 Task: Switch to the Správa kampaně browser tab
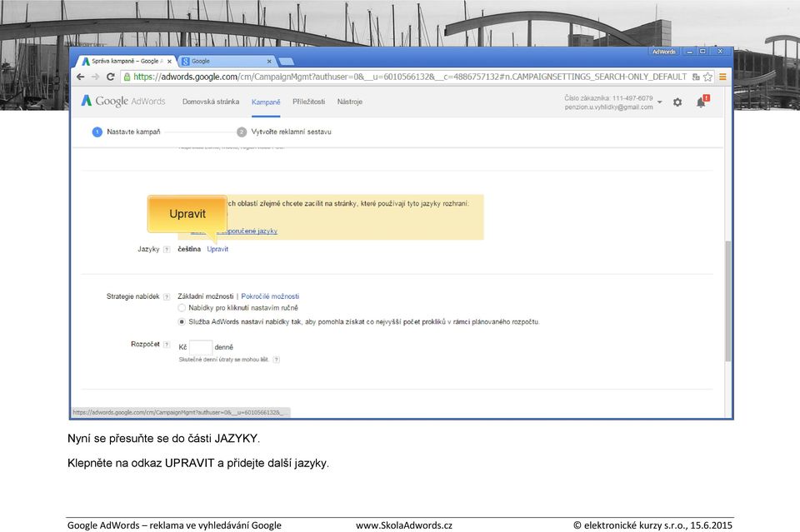click(x=126, y=61)
